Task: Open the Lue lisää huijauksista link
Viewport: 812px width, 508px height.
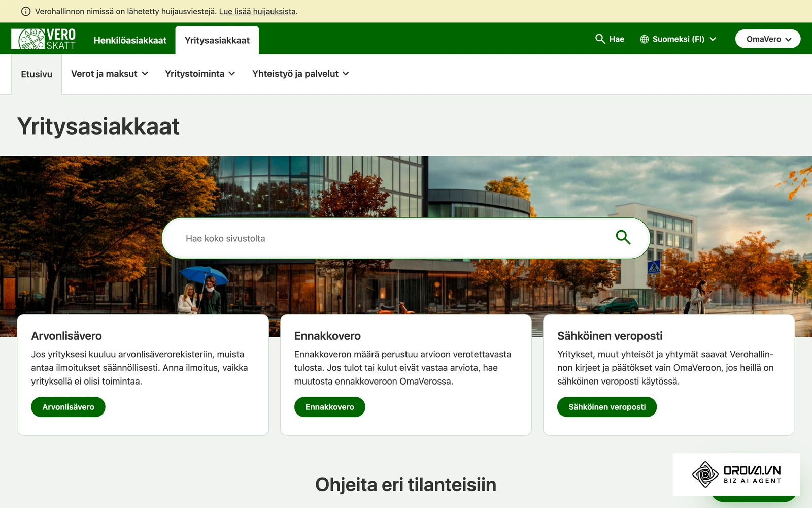Action: [x=257, y=11]
